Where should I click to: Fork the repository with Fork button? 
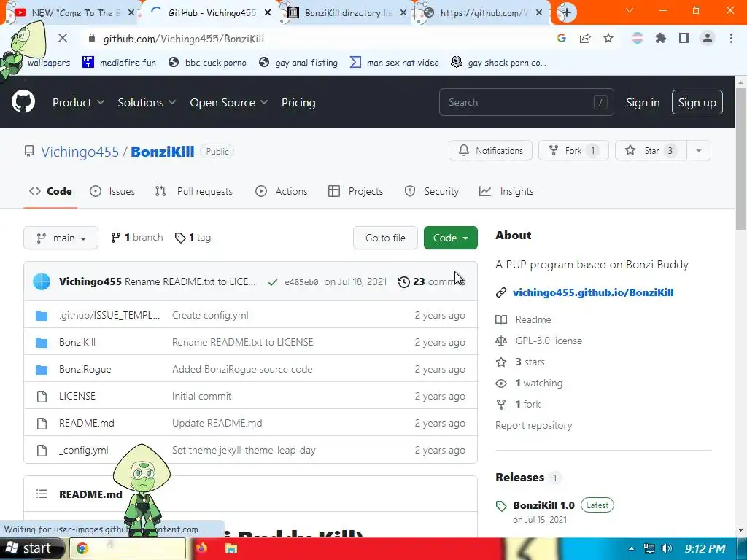(x=573, y=150)
